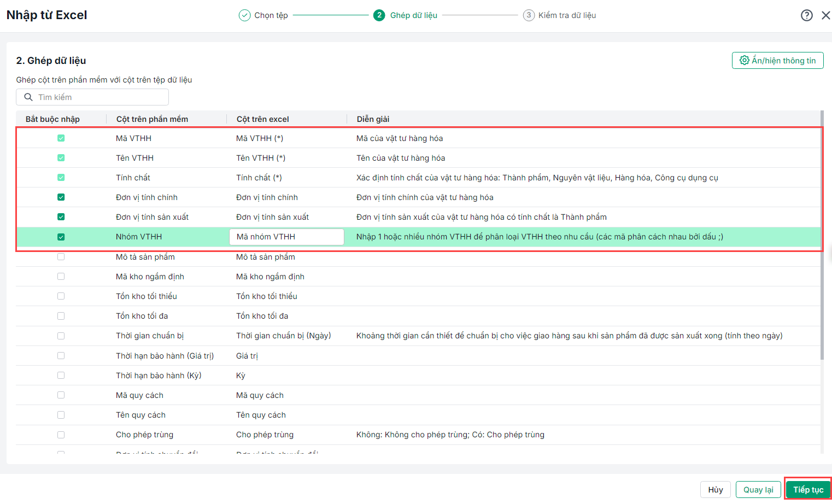Tick the Mã quy cách checkbox

61,395
